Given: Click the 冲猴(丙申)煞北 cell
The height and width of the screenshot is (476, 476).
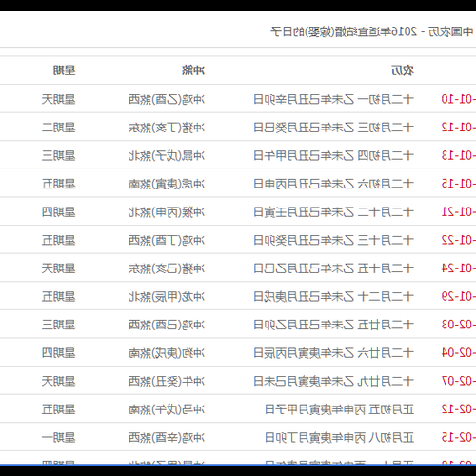Looking at the screenshot, I should pos(167,212).
